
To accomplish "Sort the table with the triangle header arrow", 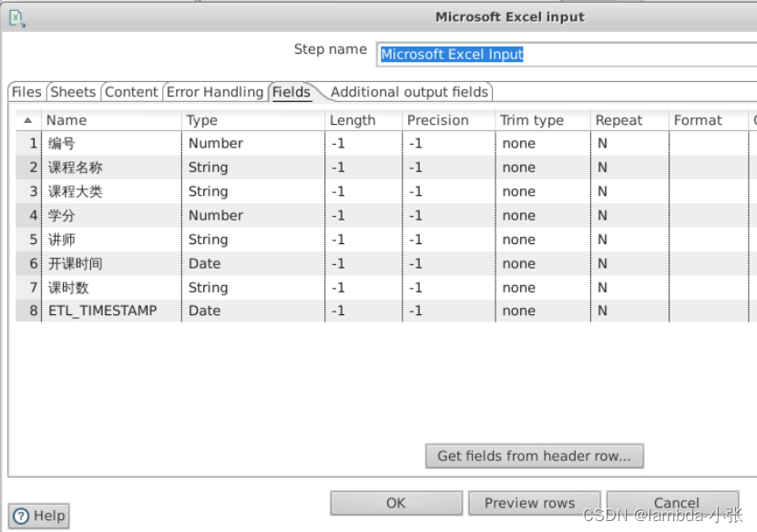I will pyautogui.click(x=28, y=120).
